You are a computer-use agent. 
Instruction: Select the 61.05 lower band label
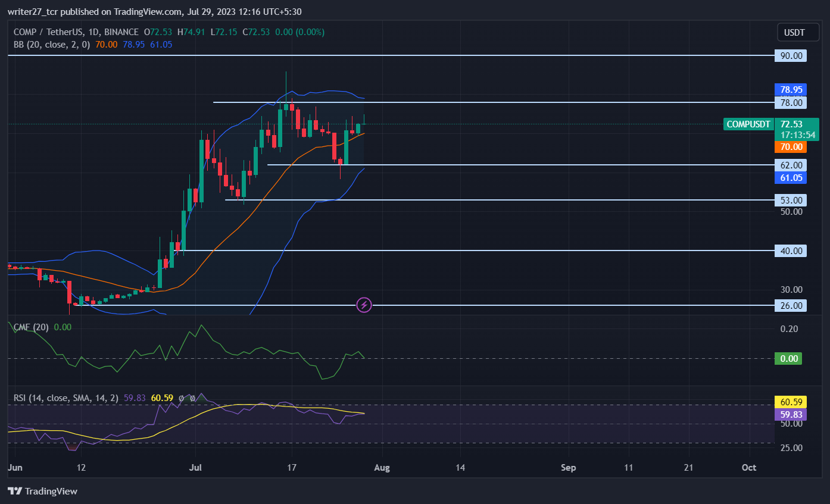coord(791,178)
